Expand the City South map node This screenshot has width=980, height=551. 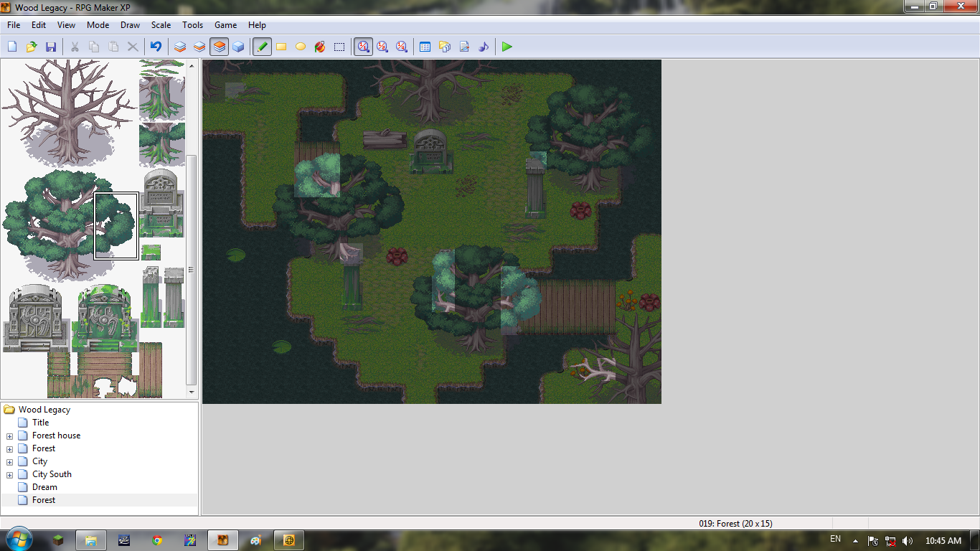[x=9, y=474]
